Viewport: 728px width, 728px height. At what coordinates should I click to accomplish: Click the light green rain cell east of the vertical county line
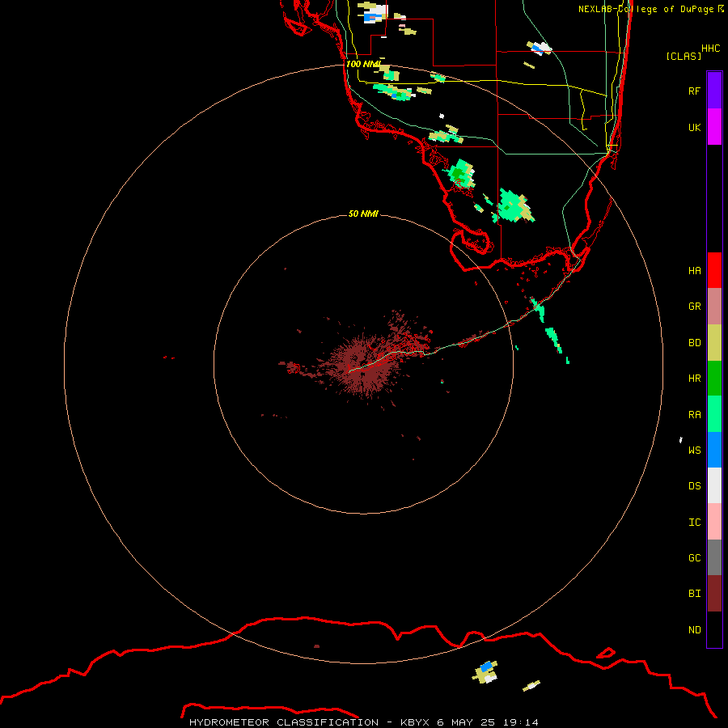coord(514,205)
